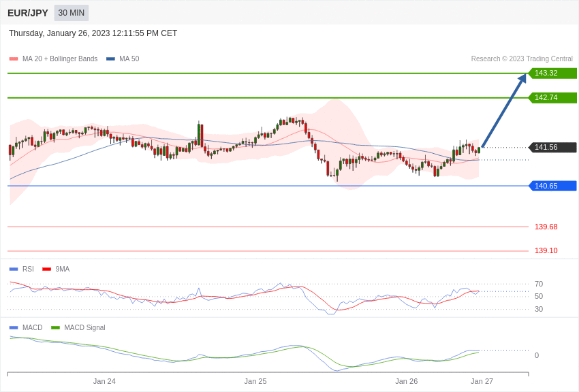Click the red 9MA legend swatch
This screenshot has height=392, width=579.
click(46, 269)
